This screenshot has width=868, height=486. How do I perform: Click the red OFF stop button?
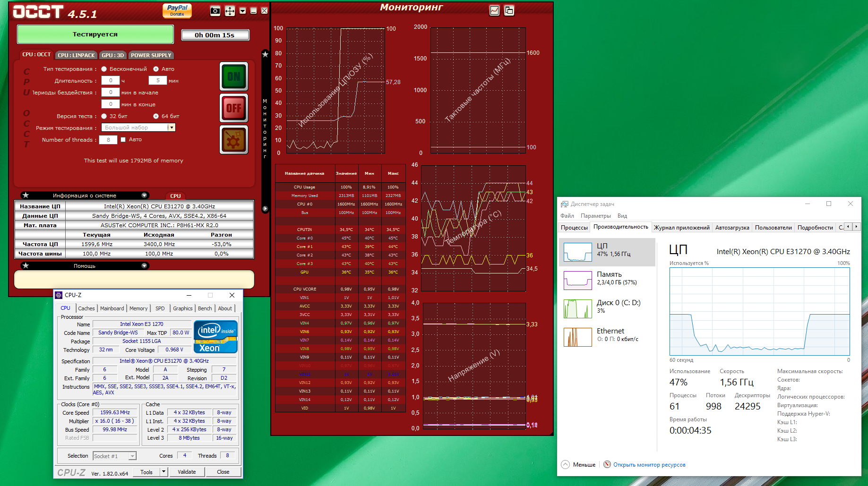tap(234, 108)
